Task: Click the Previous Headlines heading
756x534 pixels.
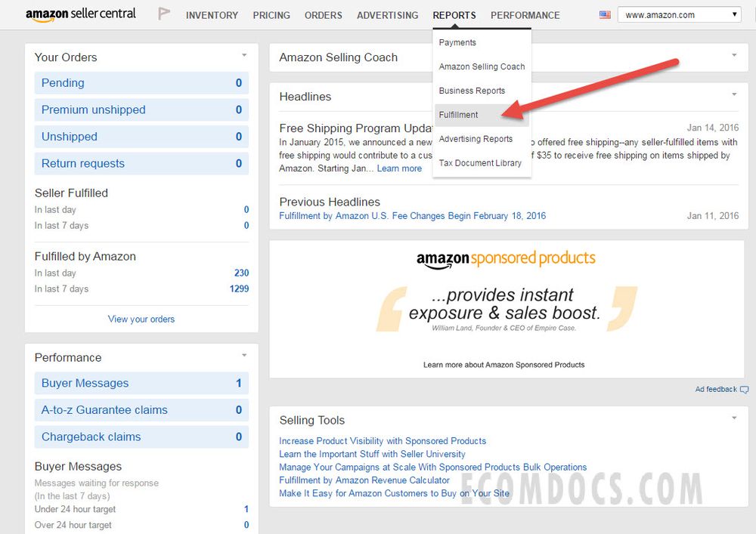Action: 330,202
